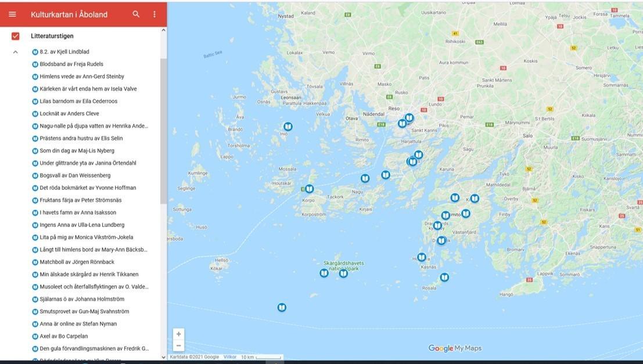This screenshot has height=364, width=643.
Task: Open "Matchboll av Jörgen Rönnback" item
Action: [x=77, y=262]
